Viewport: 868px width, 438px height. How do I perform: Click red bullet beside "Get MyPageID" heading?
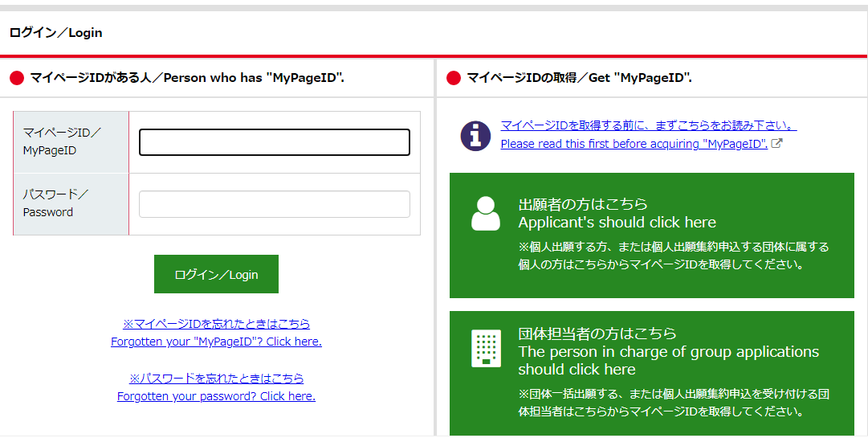(x=454, y=78)
